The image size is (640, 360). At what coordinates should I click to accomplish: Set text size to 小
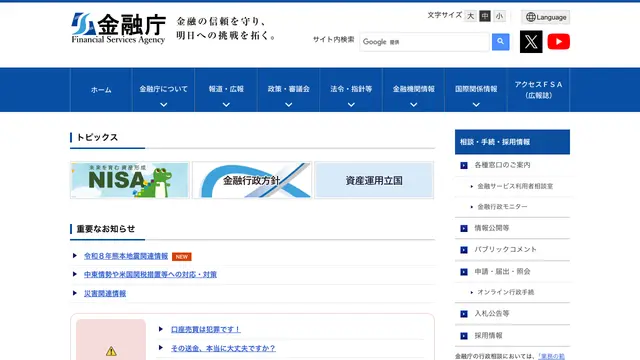point(499,16)
